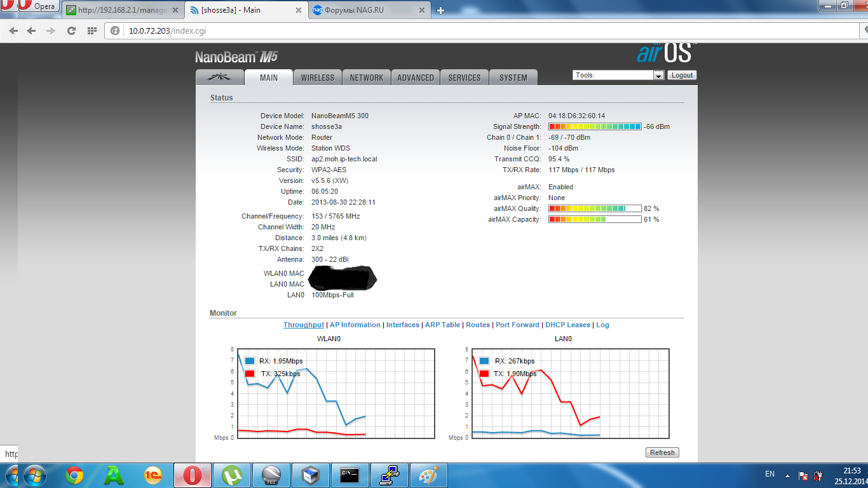The image size is (868, 488).
Task: Open VirtualBox from the taskbar
Action: tap(311, 475)
